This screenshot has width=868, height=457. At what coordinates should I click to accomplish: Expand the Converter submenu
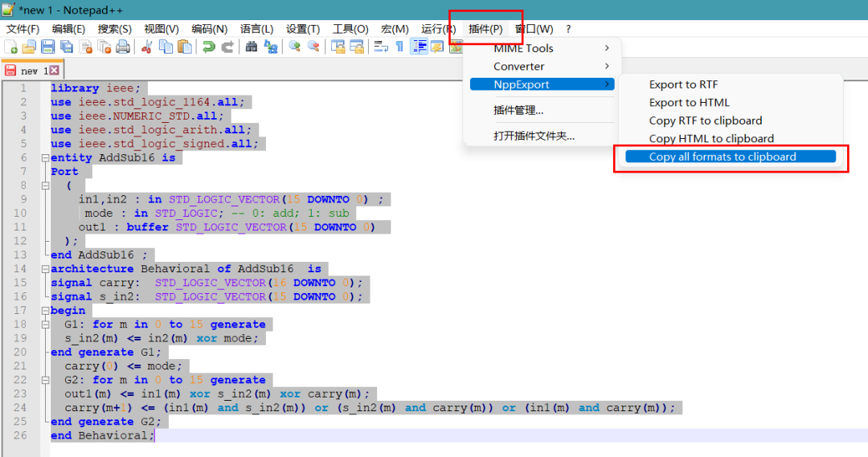(x=542, y=67)
